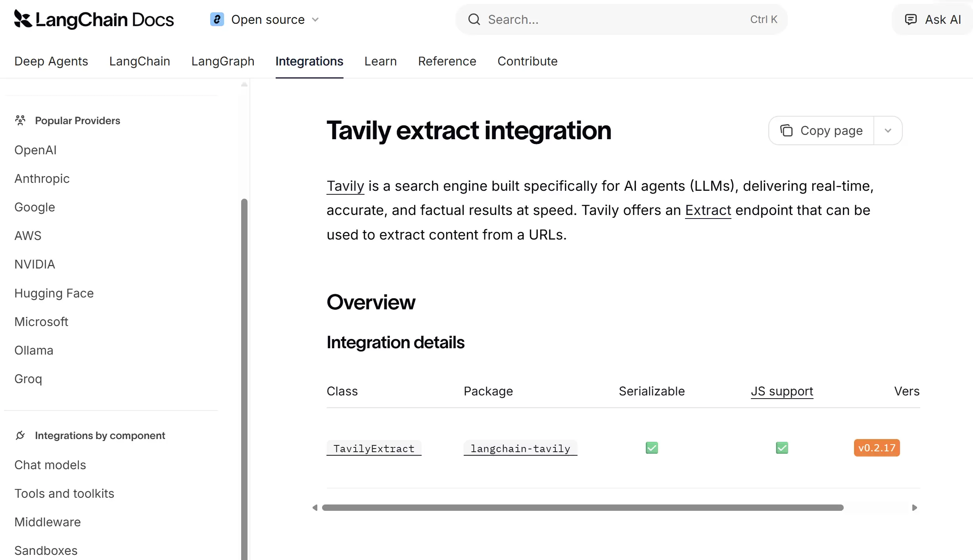Go to the Learn tab

click(x=381, y=61)
